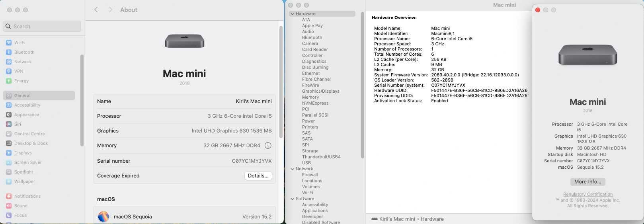Image resolution: width=644 pixels, height=224 pixels.
Task: Click the Accessibility icon in Settings sidebar
Action: (x=9, y=105)
